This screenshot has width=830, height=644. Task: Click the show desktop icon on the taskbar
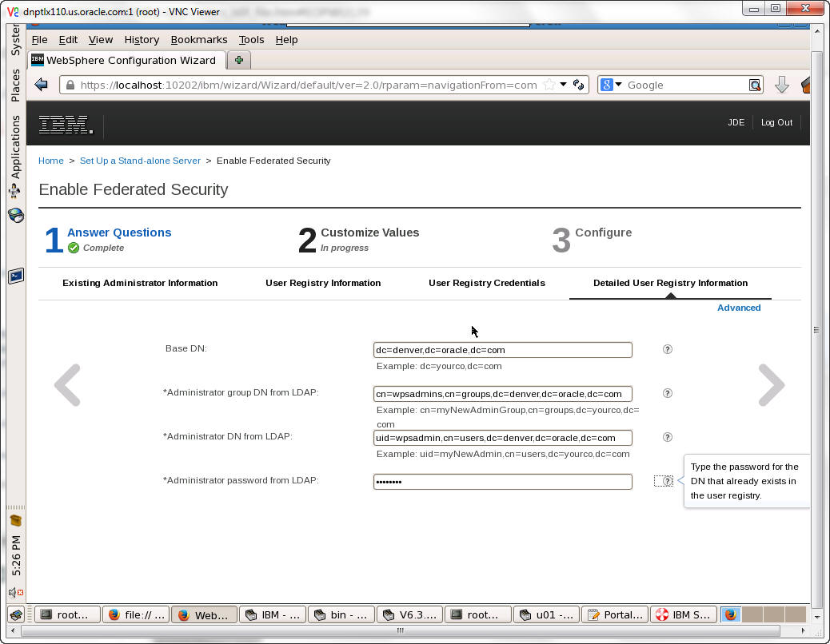coord(17,614)
